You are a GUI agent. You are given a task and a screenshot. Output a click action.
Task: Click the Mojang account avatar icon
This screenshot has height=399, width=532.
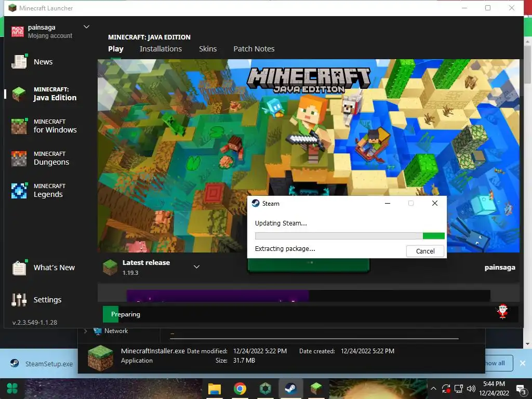pyautogui.click(x=17, y=32)
